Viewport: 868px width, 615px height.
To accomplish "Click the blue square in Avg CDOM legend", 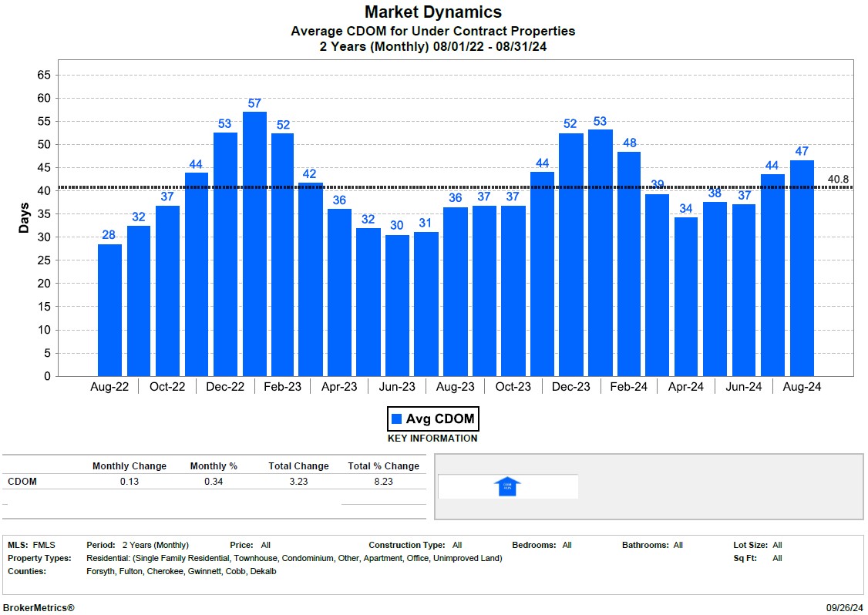I will click(x=397, y=419).
